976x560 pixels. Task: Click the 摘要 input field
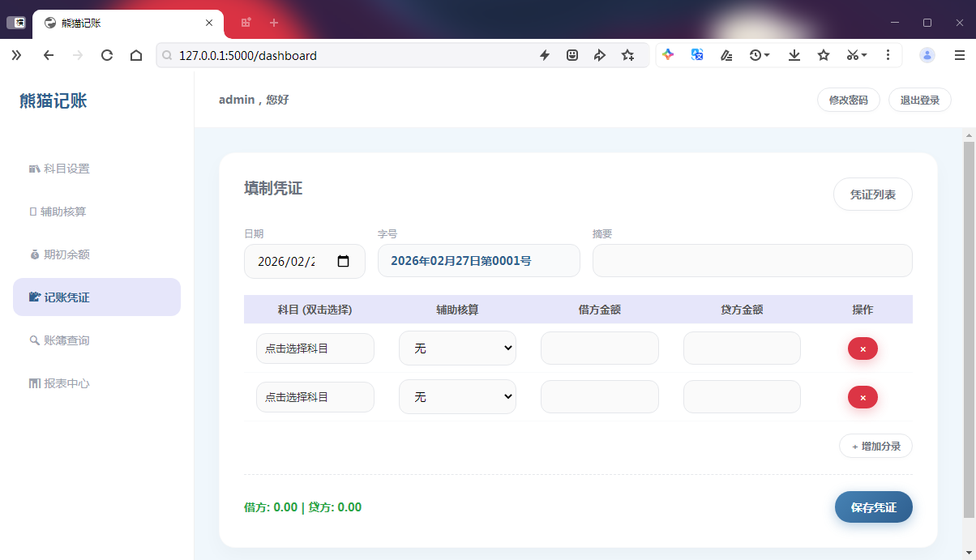(751, 261)
